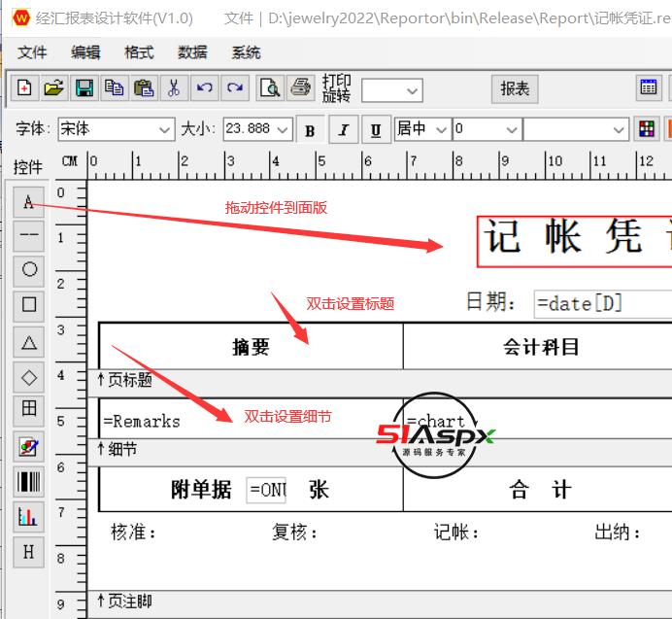The width and height of the screenshot is (672, 619).
Task: Print the report
Action: tap(300, 88)
